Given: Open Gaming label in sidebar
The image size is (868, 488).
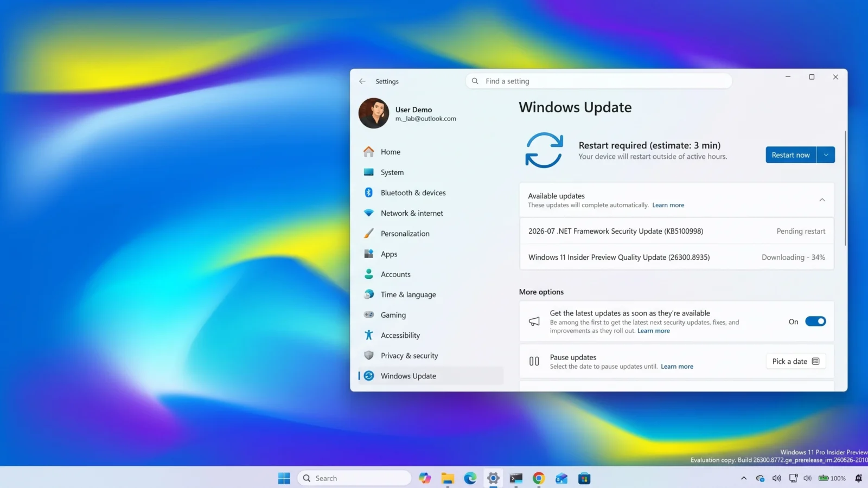Looking at the screenshot, I should pyautogui.click(x=393, y=315).
